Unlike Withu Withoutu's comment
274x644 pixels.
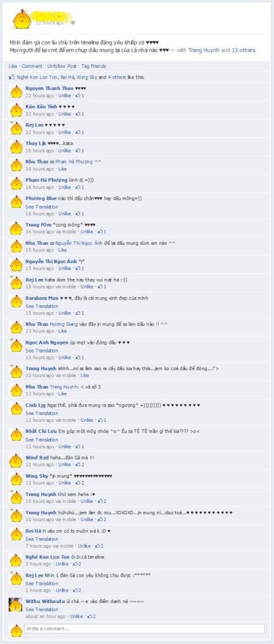pos(76,616)
